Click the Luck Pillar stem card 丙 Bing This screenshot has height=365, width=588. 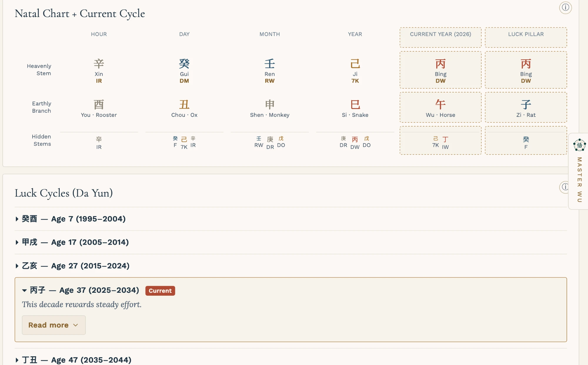click(x=526, y=70)
